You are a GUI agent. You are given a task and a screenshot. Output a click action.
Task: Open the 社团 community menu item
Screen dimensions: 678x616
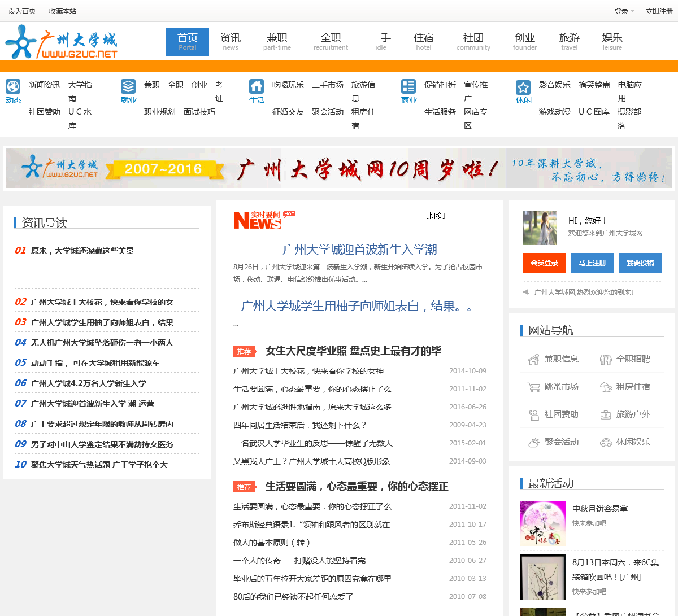473,42
